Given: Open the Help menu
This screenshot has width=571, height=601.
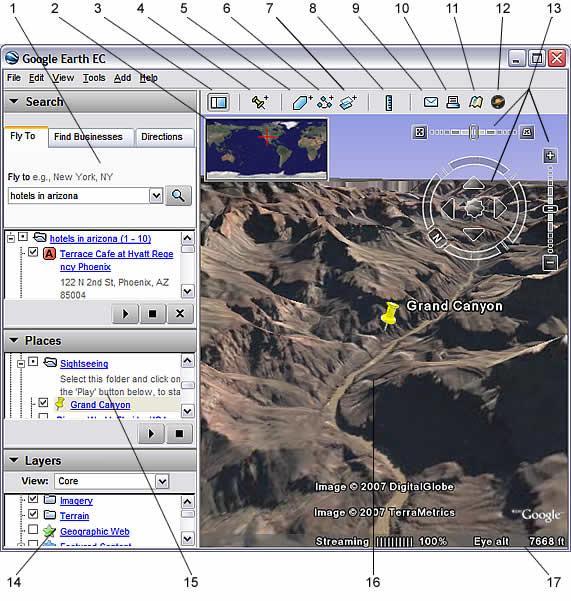Looking at the screenshot, I should point(149,78).
